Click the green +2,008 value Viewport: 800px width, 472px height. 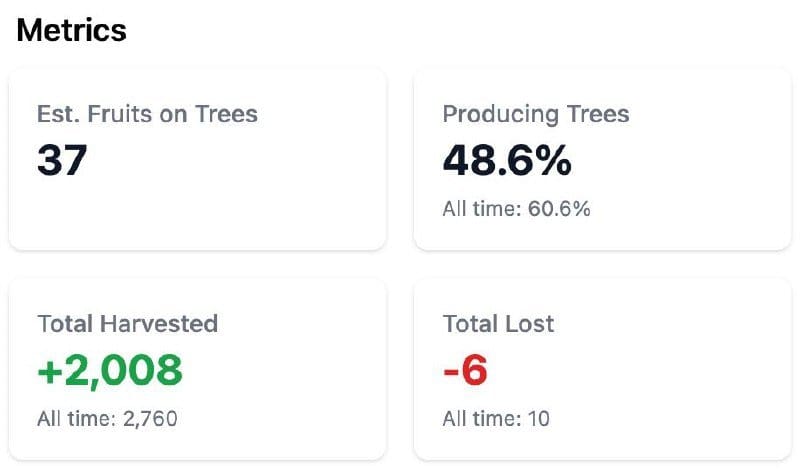pos(110,370)
